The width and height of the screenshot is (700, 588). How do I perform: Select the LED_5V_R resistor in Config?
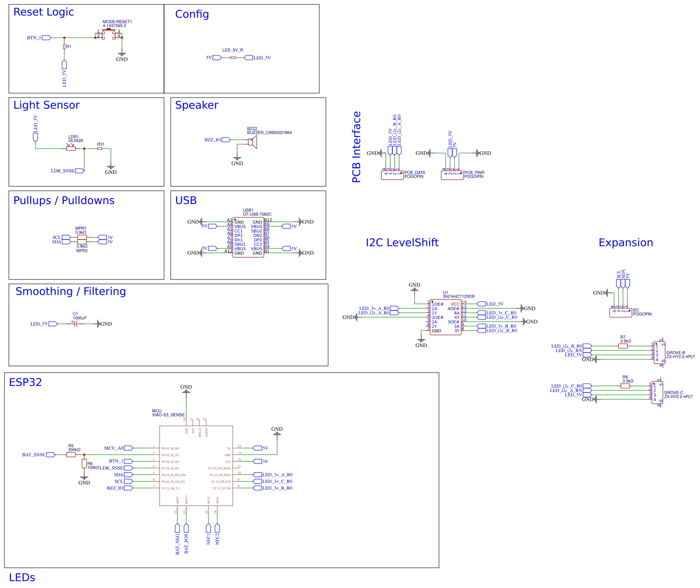[x=233, y=58]
